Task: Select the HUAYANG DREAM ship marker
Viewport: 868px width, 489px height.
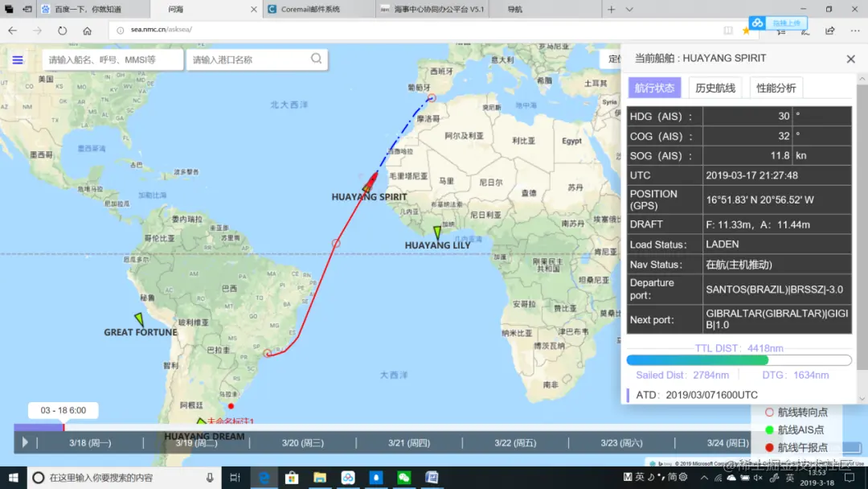Action: (201, 422)
